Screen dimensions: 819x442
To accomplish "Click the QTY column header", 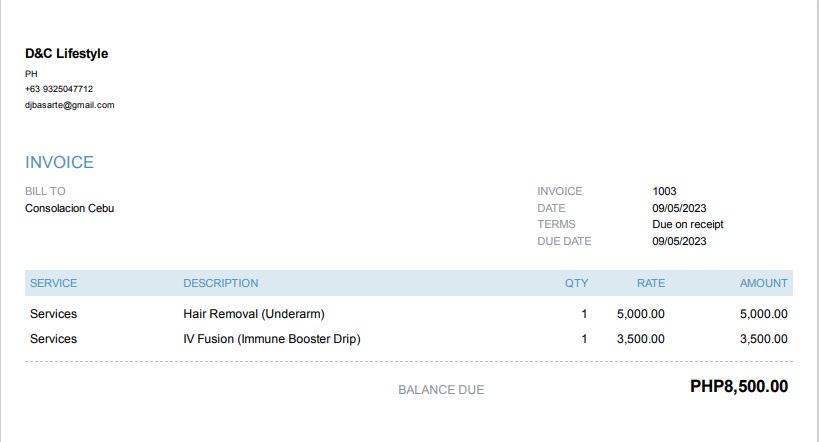I will point(576,283).
